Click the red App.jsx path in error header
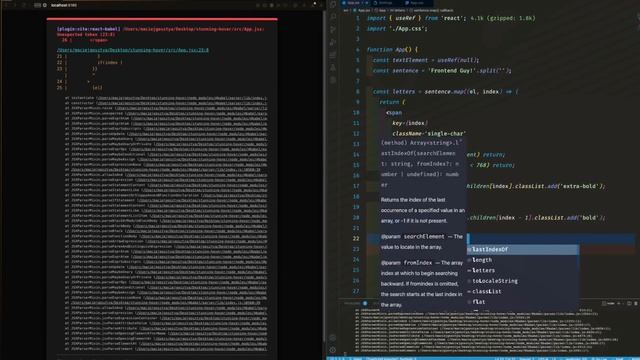This screenshot has height=360, width=640. pos(193,29)
